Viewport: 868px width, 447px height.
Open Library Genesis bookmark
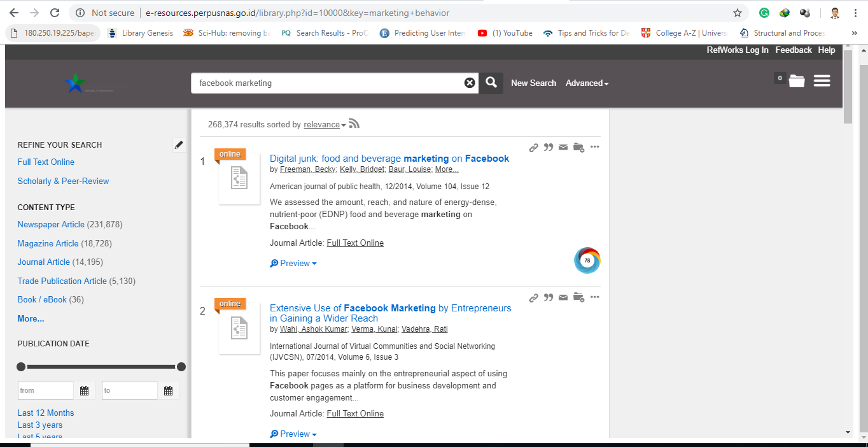tap(141, 33)
